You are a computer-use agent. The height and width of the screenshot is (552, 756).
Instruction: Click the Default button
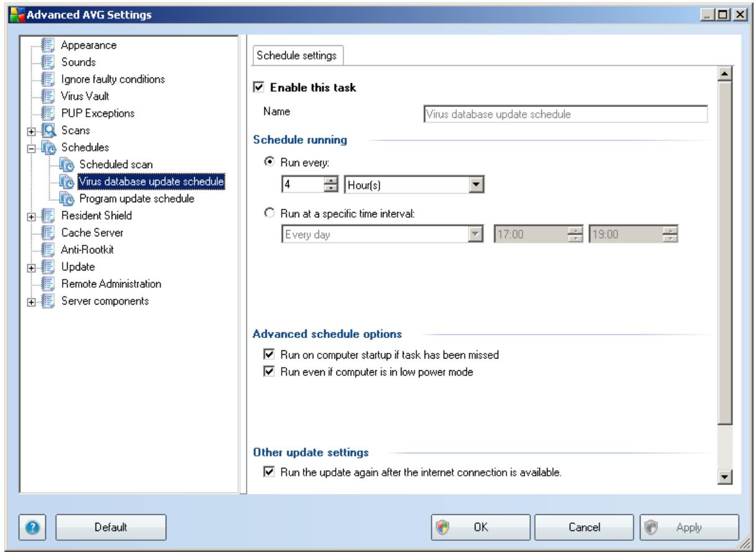(x=111, y=527)
